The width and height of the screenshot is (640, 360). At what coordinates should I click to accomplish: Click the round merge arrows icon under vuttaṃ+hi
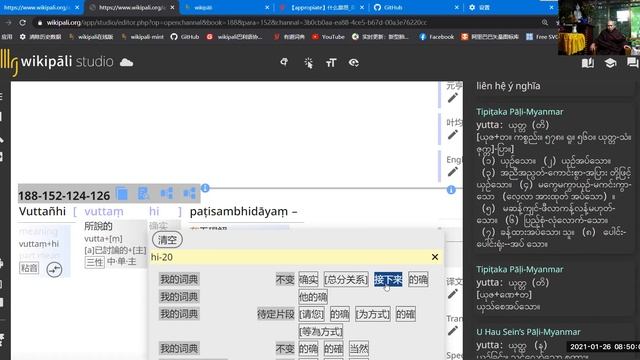[x=54, y=269]
